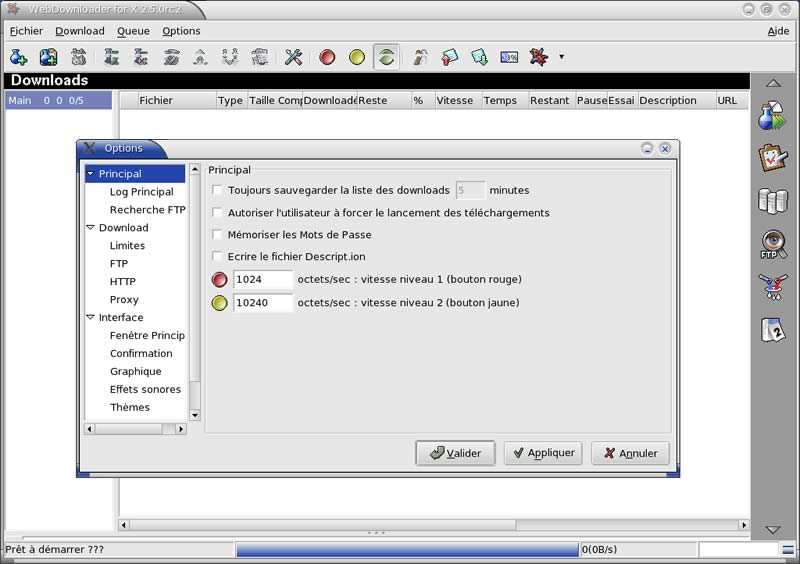This screenshot has height=564, width=800.
Task: Sort by the Vitesse column header
Action: tap(458, 101)
